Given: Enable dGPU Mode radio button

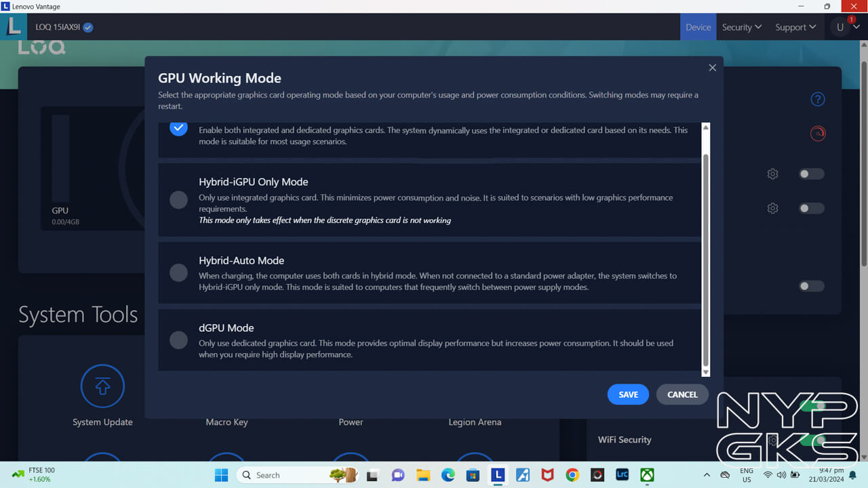Looking at the screenshot, I should [x=178, y=340].
